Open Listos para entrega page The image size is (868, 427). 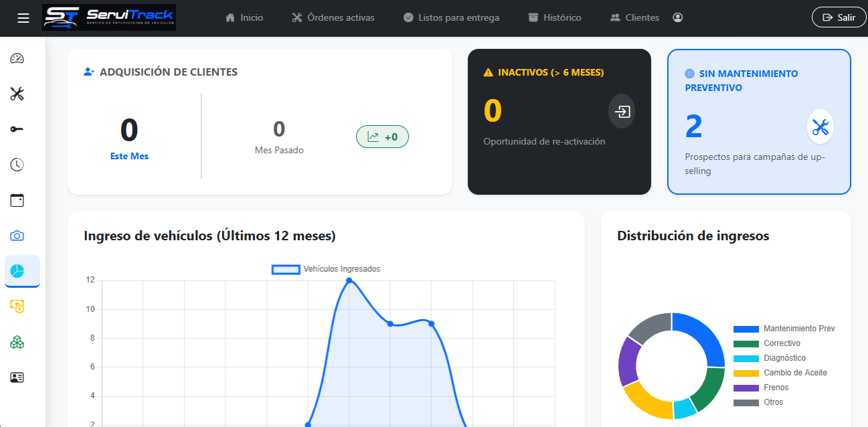click(452, 18)
